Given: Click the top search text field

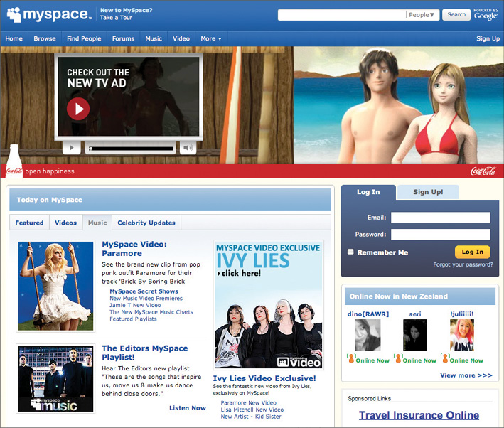Looking at the screenshot, I should click(341, 15).
